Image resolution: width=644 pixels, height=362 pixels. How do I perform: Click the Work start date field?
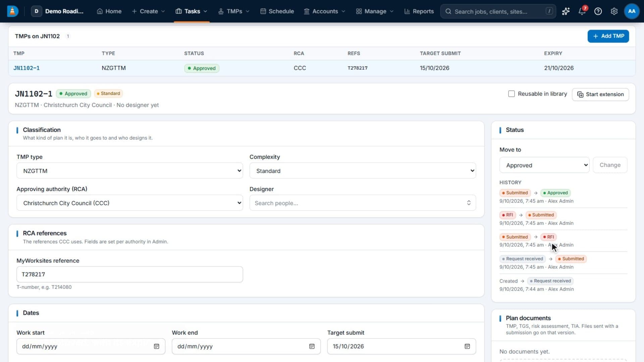pyautogui.click(x=91, y=346)
